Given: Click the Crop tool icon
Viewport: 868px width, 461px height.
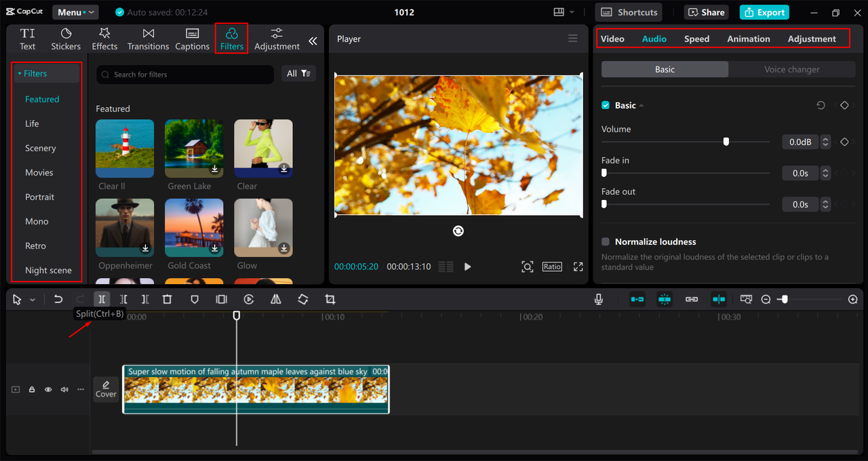Looking at the screenshot, I should [x=330, y=299].
